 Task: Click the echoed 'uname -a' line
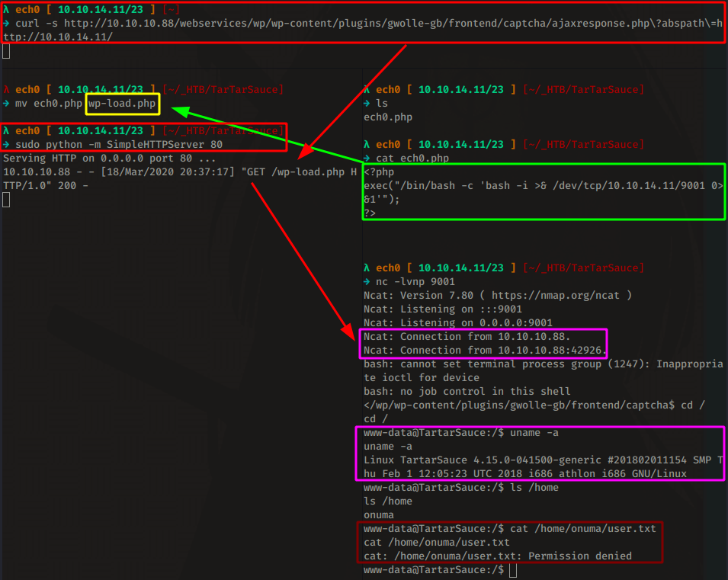(388, 447)
